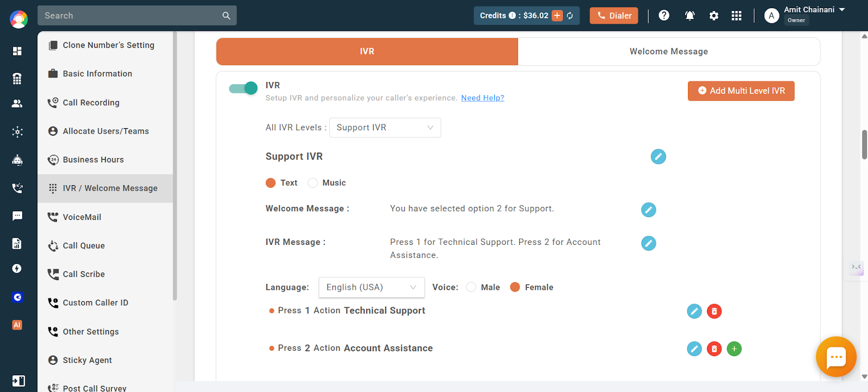
Task: Open the users/team icon in left rail
Action: [17, 103]
